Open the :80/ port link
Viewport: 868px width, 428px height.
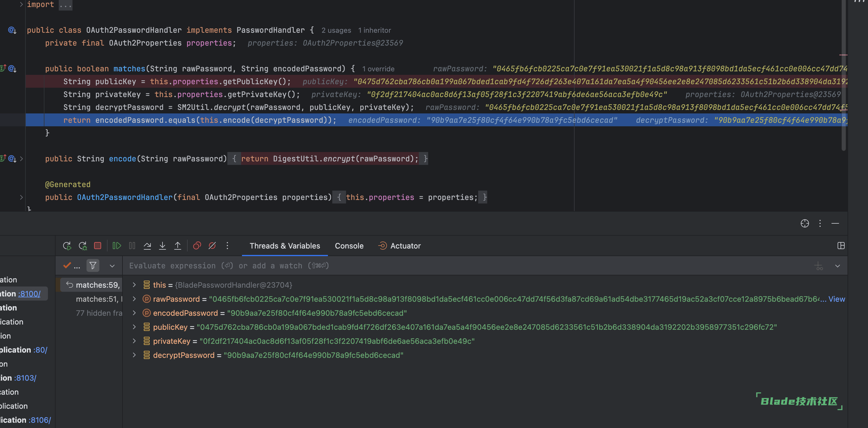coord(40,350)
